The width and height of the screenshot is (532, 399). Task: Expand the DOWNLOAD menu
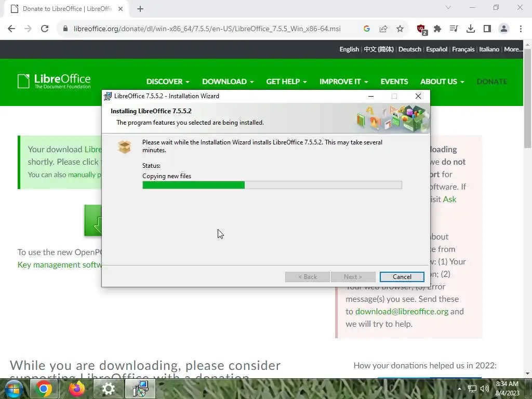[x=228, y=82]
